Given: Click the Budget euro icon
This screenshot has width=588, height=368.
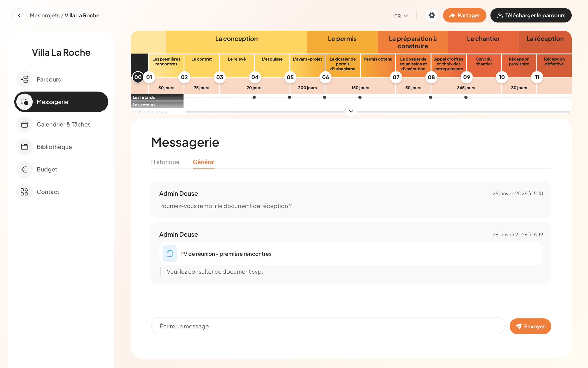Looking at the screenshot, I should [24, 169].
